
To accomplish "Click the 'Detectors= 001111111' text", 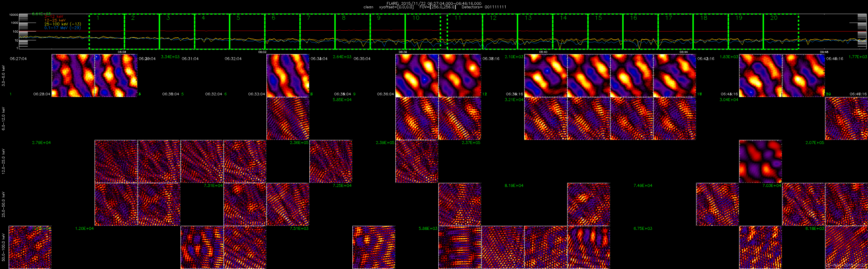I will click(x=484, y=7).
